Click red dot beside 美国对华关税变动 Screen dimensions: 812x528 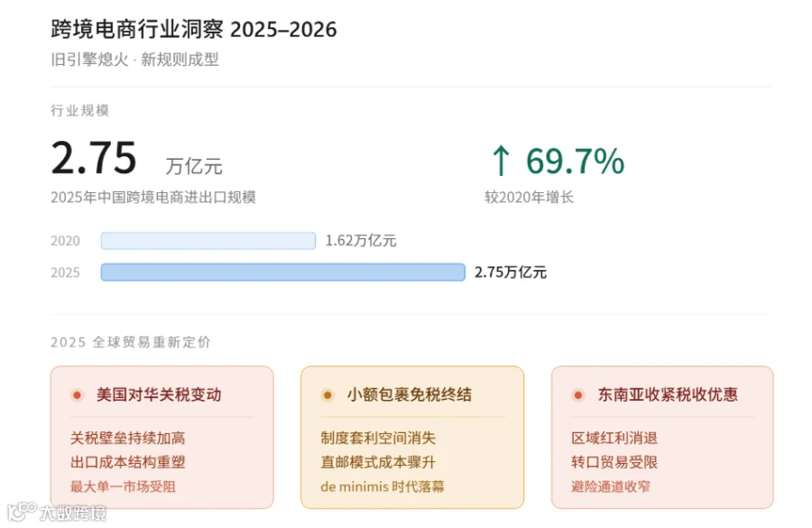tap(78, 395)
